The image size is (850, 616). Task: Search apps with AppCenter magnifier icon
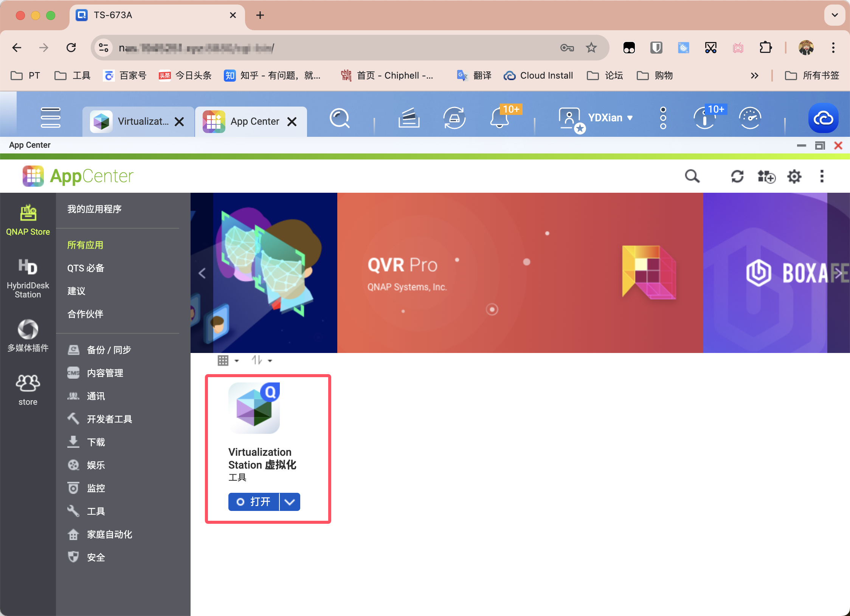point(692,176)
